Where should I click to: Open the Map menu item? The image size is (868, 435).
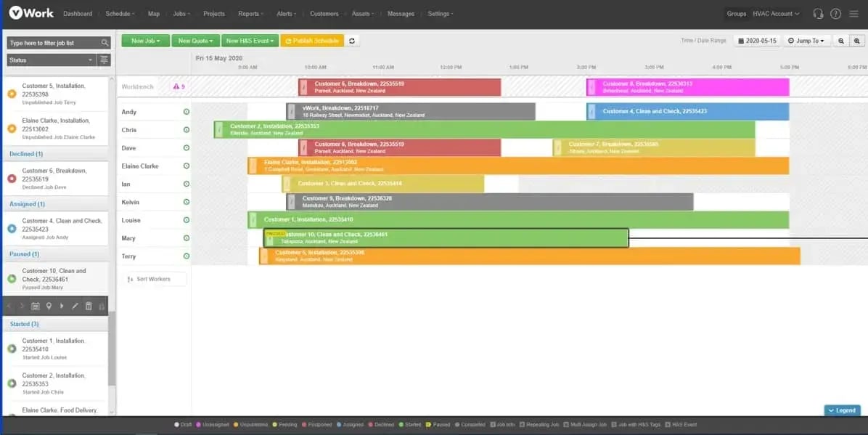[154, 14]
